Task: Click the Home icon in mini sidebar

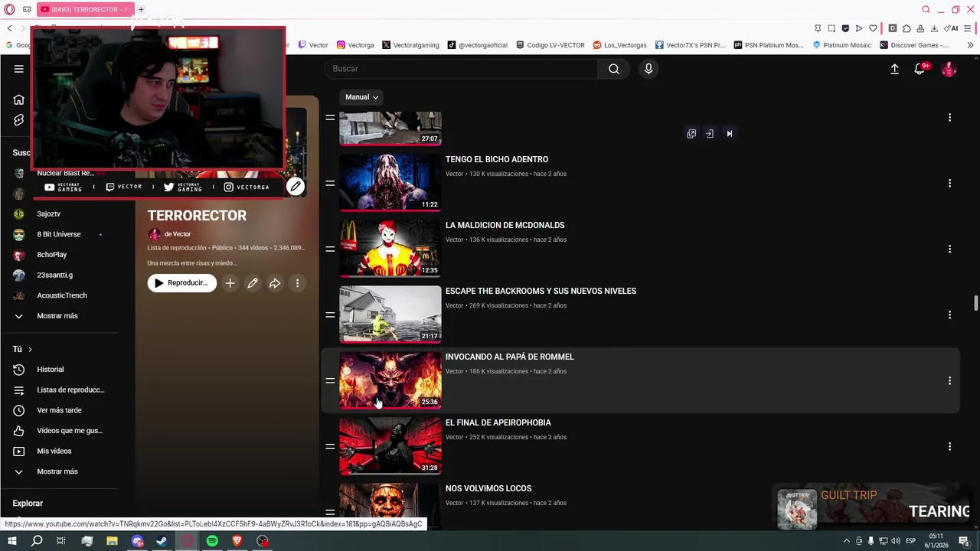Action: click(18, 99)
